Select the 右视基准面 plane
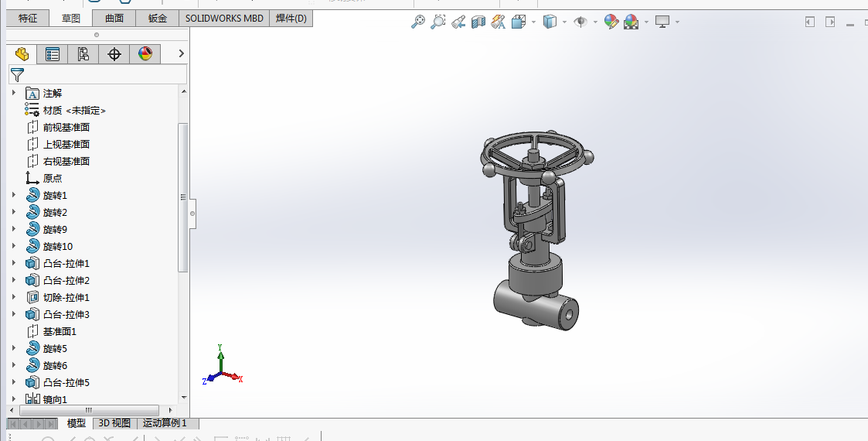 pyautogui.click(x=66, y=161)
